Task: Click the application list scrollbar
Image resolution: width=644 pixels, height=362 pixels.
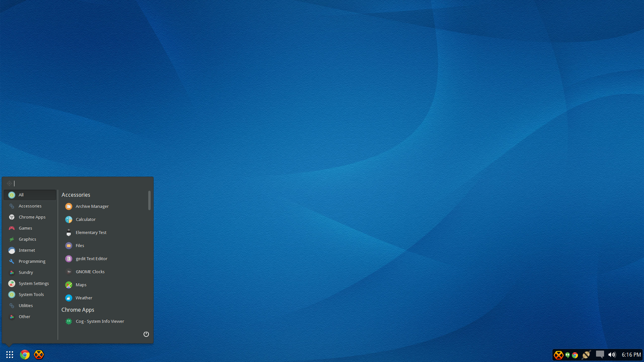Action: click(150, 200)
